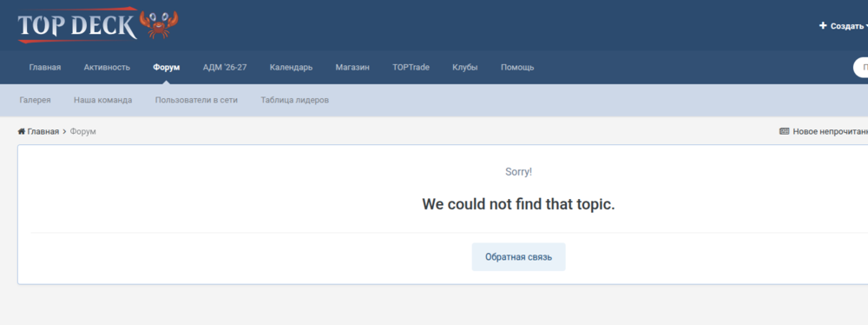Go to Наша команда submenu link

pos(103,101)
